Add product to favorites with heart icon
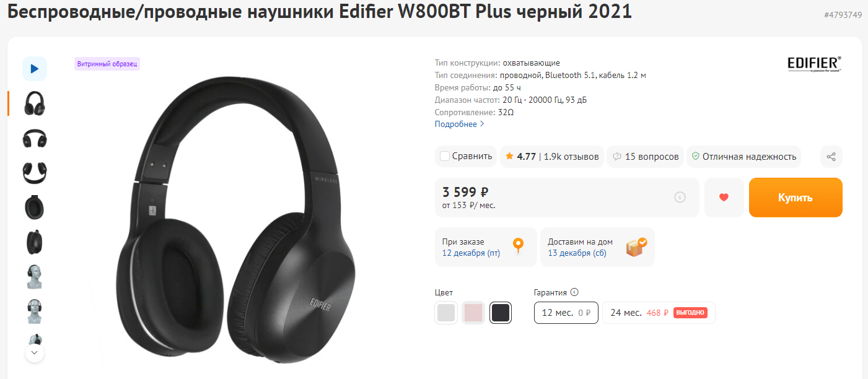 [x=724, y=198]
